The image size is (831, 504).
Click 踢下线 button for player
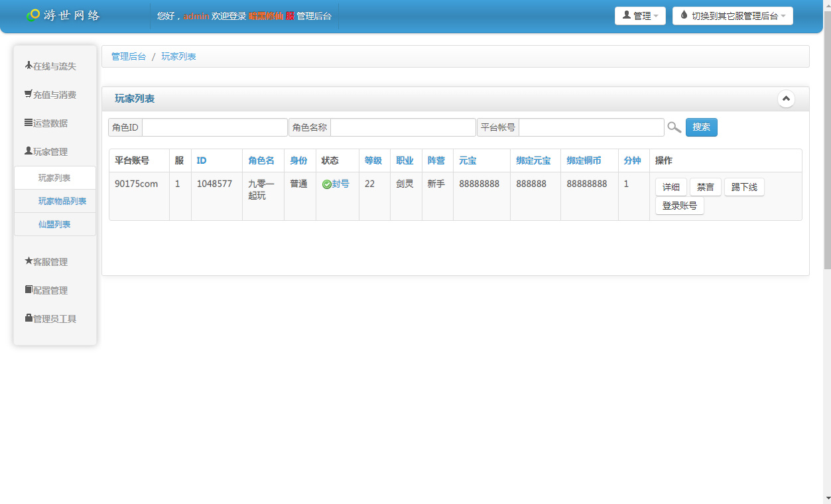coord(744,188)
